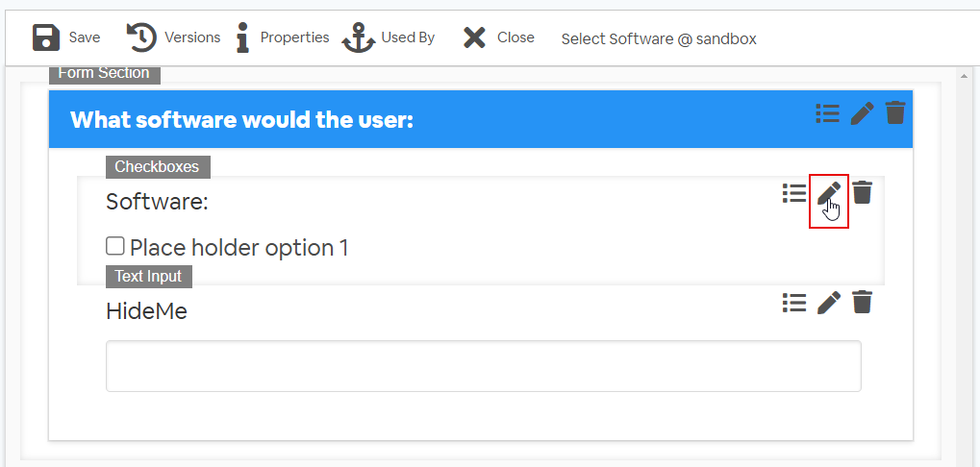Open the Versions history icon

pos(142,37)
